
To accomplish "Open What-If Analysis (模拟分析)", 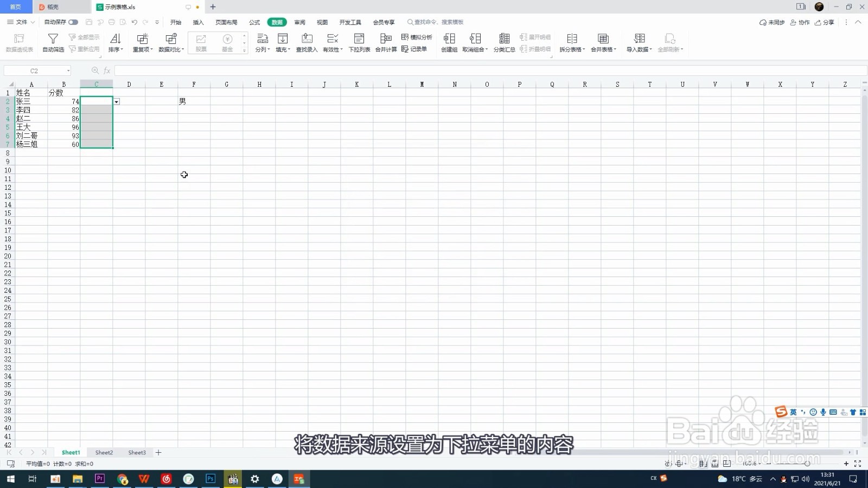I will click(417, 37).
